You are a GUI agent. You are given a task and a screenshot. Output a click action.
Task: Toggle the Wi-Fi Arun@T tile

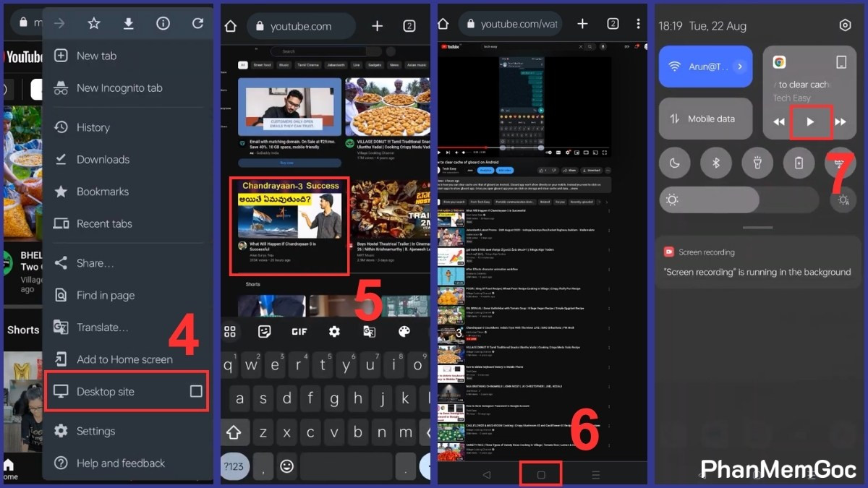[x=706, y=66]
